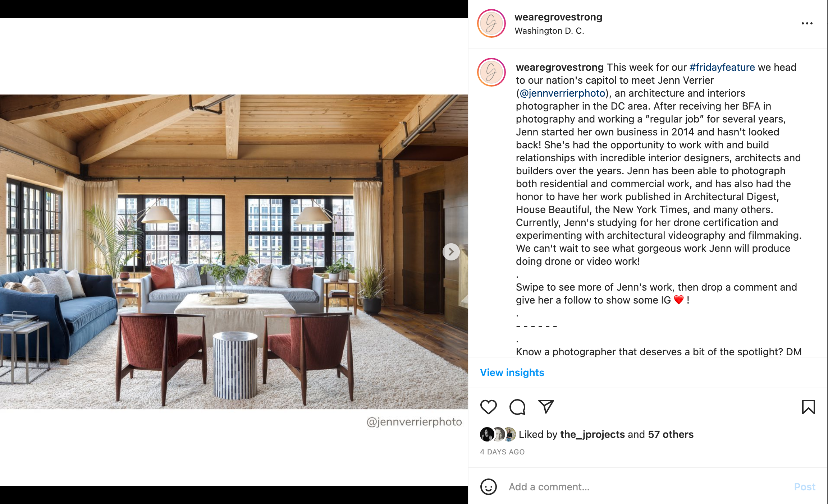Viewport: 828px width, 504px height.
Task: Show the 57 others who liked
Action: pos(671,434)
